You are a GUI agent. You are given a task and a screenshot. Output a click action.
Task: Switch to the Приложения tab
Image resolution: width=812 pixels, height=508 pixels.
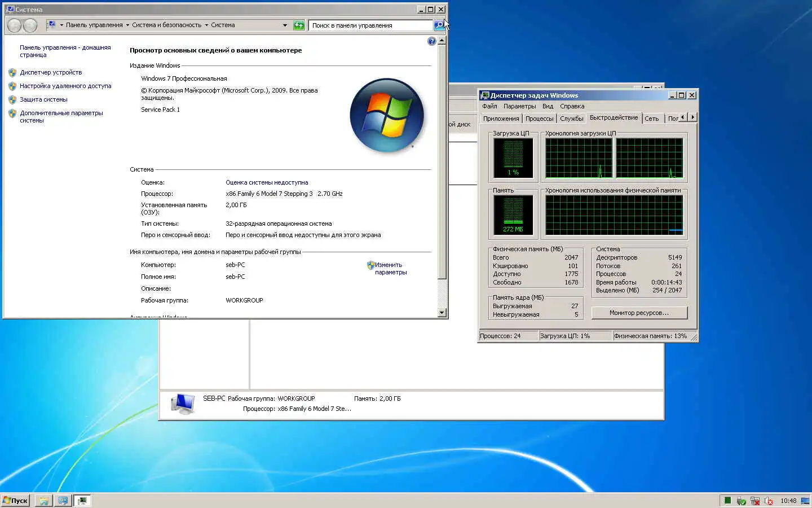(x=501, y=119)
